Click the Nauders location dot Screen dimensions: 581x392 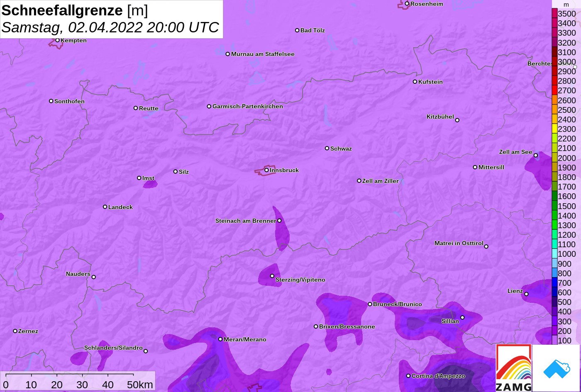[x=94, y=277]
